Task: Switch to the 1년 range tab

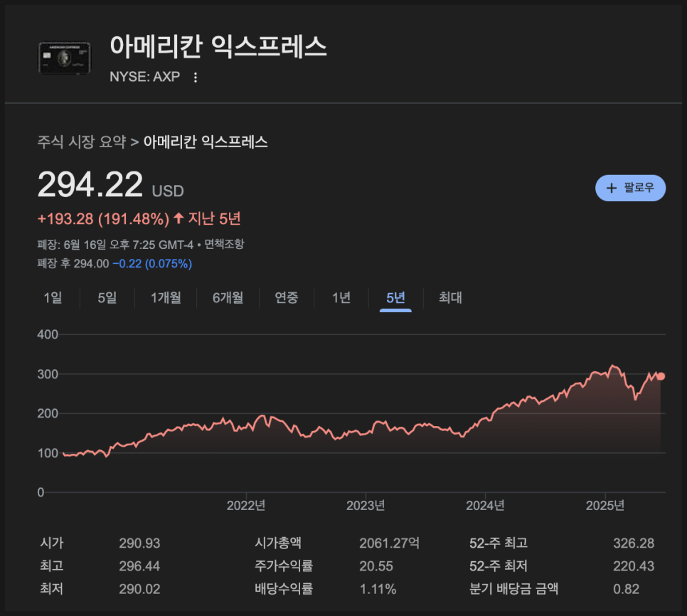Action: 341,298
